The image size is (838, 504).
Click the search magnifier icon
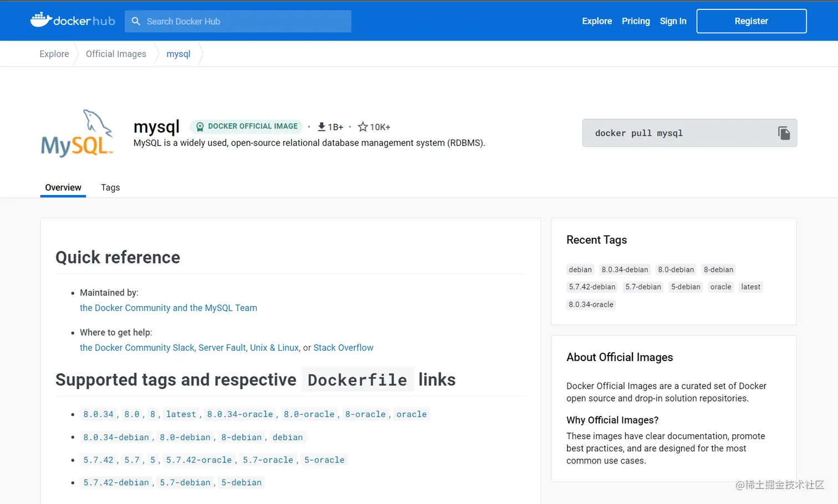pyautogui.click(x=136, y=21)
